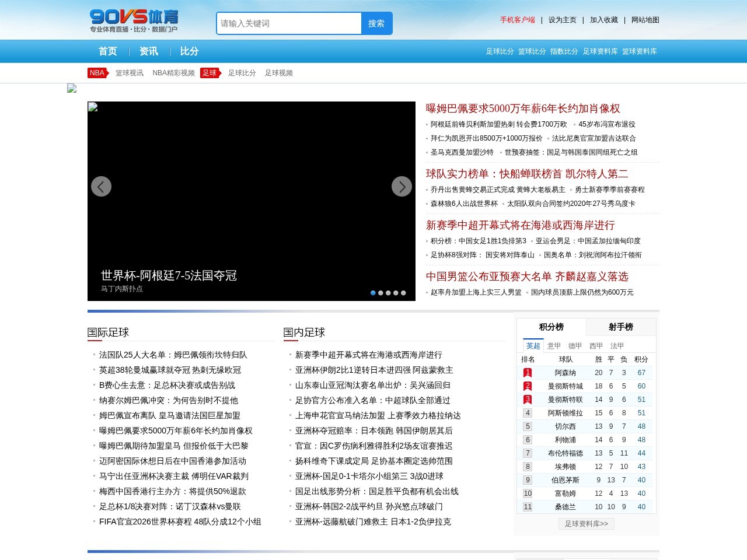Switch to the 比分 tab

point(189,51)
